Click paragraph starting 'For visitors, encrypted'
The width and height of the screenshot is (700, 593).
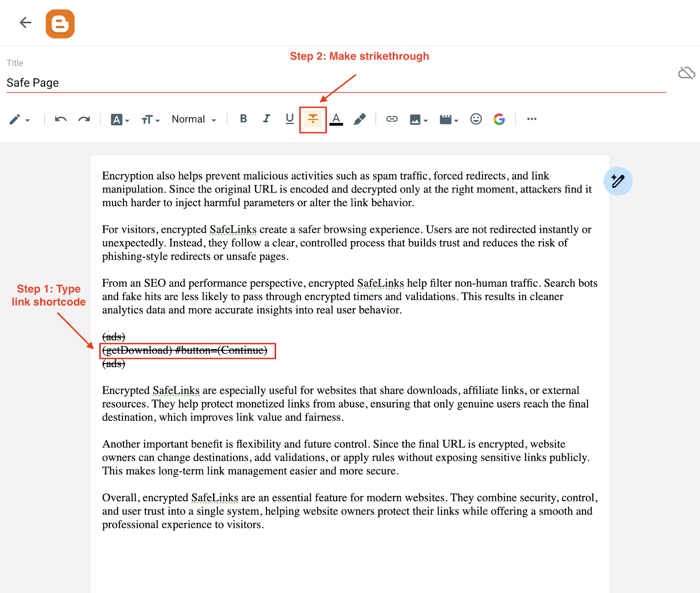(x=347, y=243)
